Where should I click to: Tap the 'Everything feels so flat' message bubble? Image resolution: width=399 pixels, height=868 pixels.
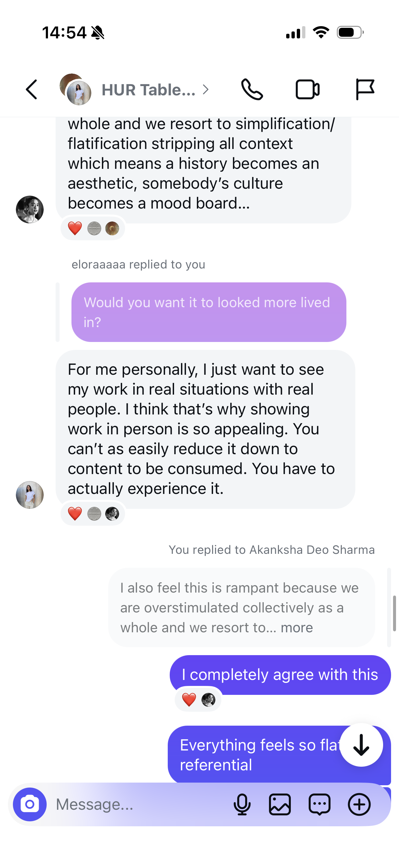click(x=279, y=754)
